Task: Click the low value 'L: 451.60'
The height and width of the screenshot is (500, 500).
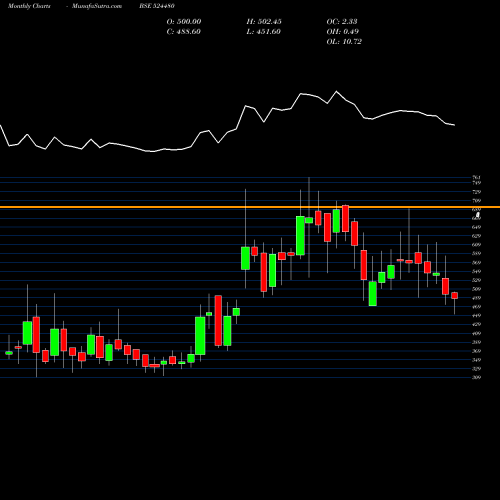Action: pyautogui.click(x=264, y=32)
